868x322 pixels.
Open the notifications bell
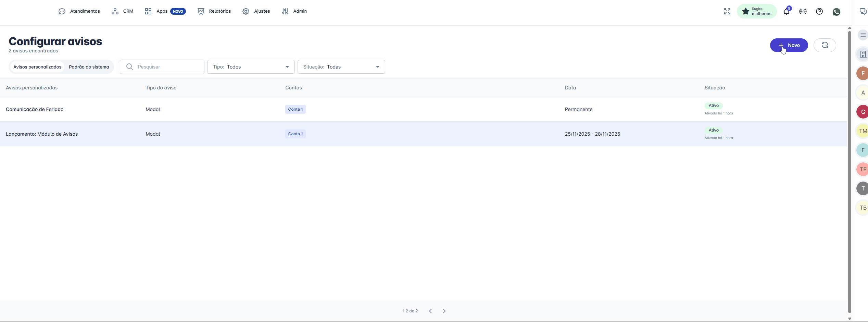pos(787,12)
